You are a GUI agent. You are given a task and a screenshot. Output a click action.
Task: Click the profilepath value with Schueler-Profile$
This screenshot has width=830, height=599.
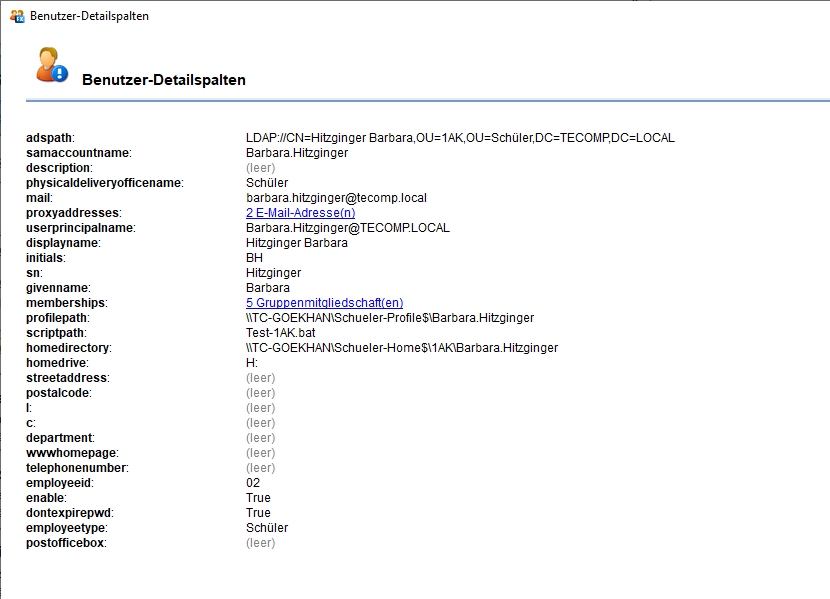390,318
